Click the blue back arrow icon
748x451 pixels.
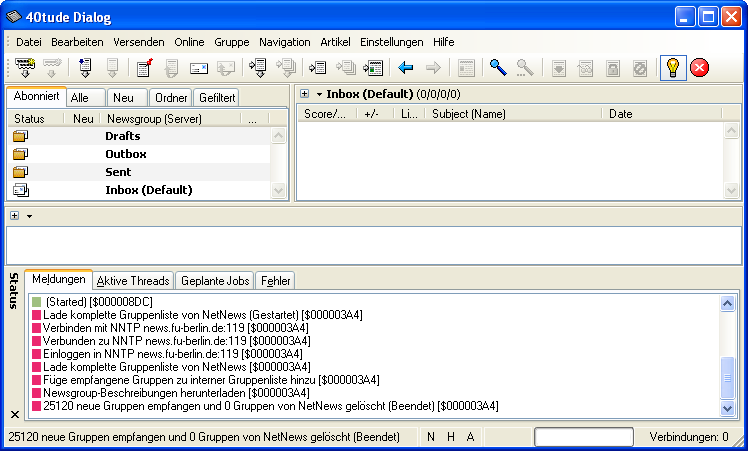(x=406, y=68)
